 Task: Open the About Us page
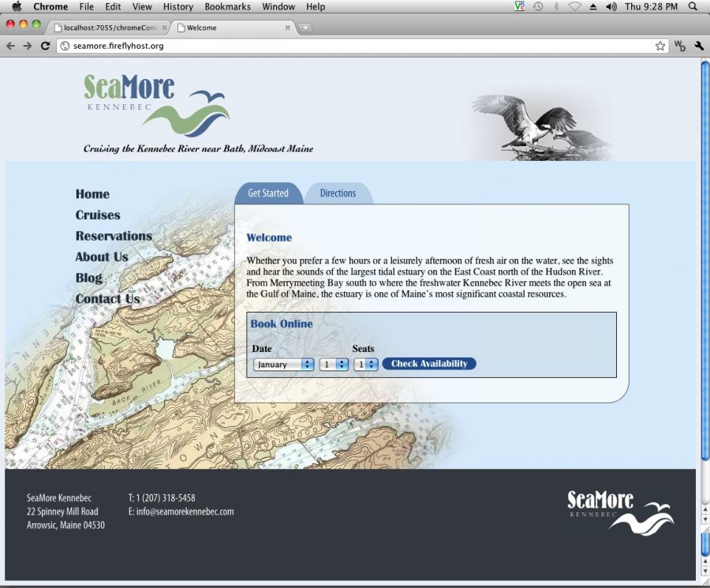tap(102, 257)
